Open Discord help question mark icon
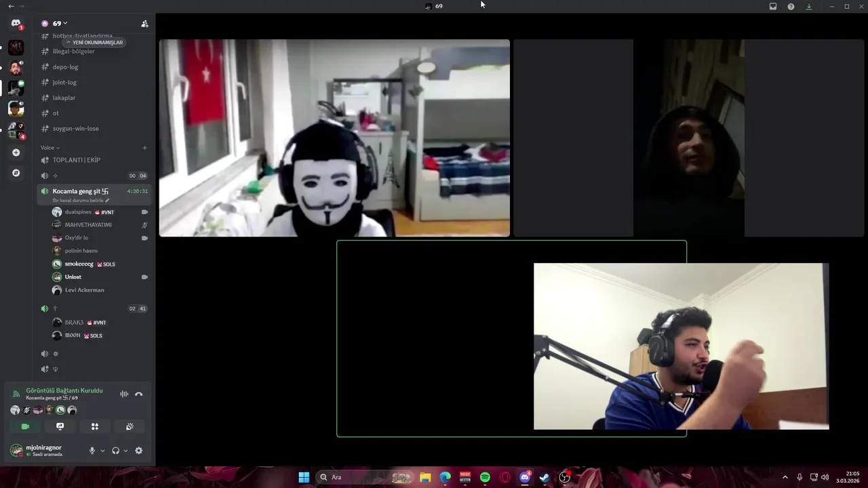 tap(791, 6)
